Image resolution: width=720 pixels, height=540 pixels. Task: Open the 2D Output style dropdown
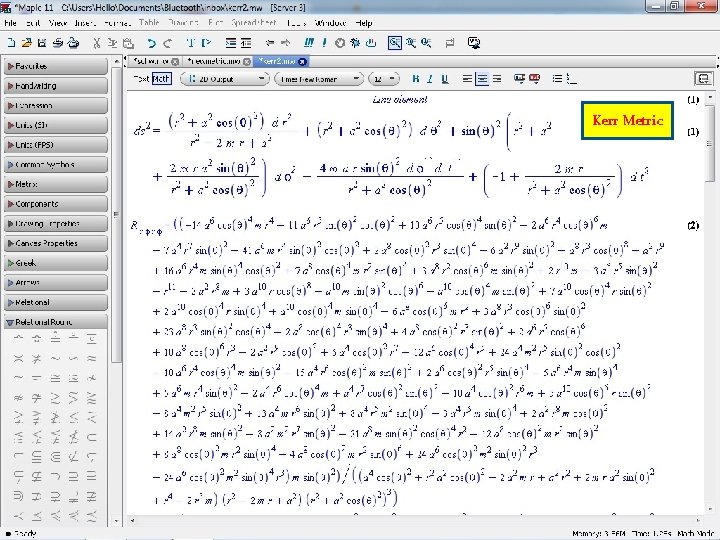[x=225, y=79]
